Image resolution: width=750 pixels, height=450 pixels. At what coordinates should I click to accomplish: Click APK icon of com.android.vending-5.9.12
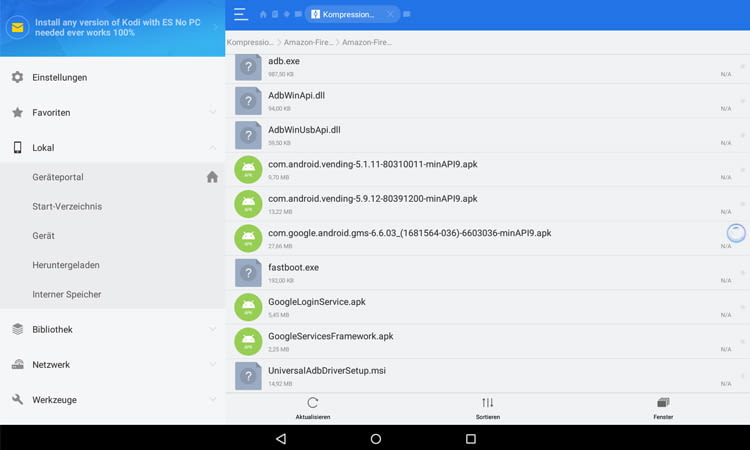click(248, 204)
